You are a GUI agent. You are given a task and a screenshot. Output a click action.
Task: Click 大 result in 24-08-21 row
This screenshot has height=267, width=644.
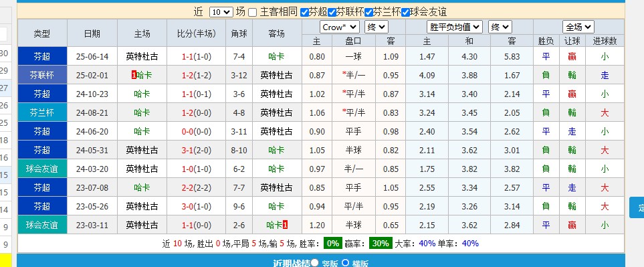(x=605, y=112)
